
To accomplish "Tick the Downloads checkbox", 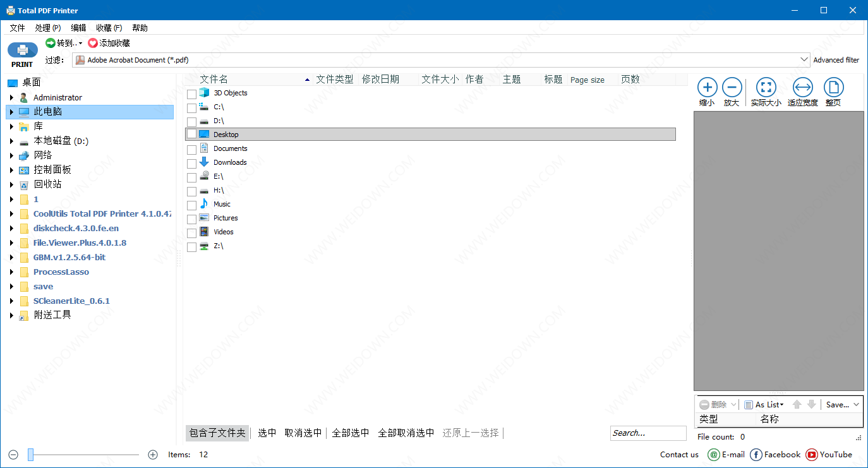I will (x=192, y=164).
